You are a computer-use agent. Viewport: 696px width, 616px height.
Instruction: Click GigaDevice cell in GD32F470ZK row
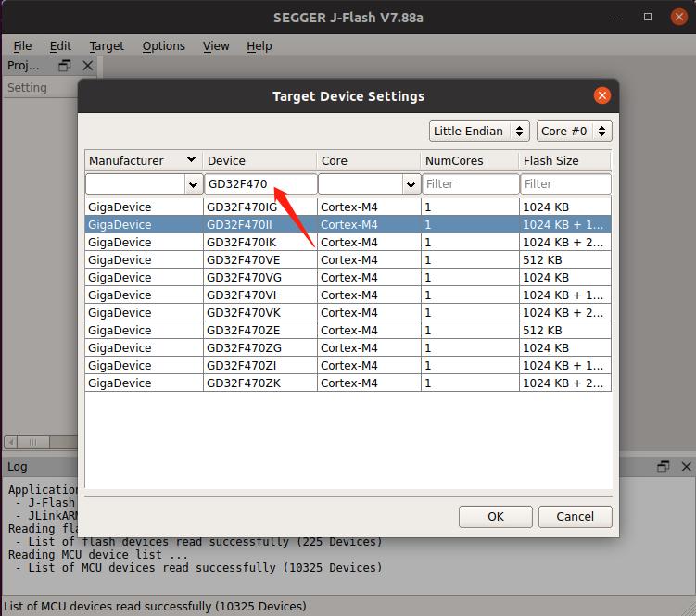pyautogui.click(x=144, y=383)
